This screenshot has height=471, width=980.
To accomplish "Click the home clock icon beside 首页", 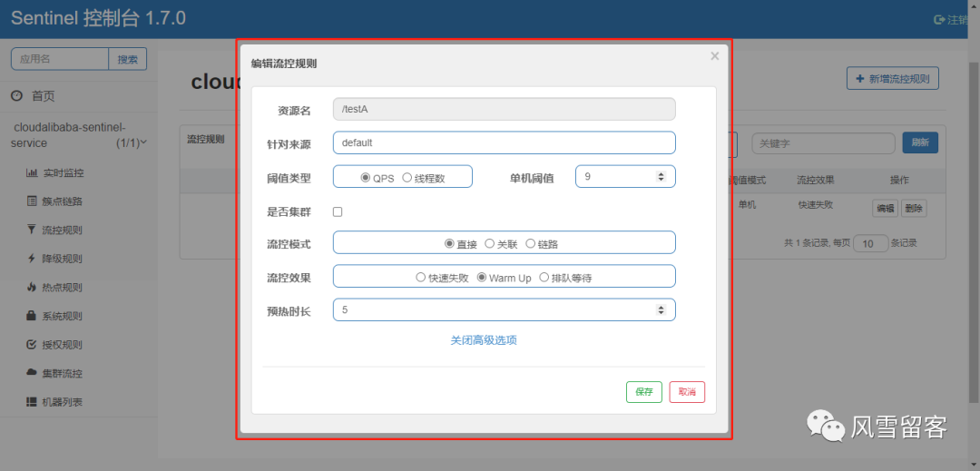I will (17, 95).
